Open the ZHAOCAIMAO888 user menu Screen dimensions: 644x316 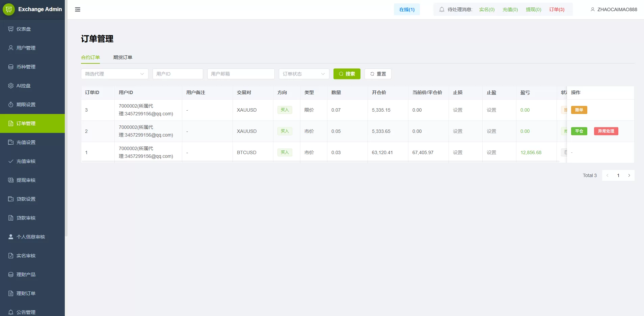614,9
